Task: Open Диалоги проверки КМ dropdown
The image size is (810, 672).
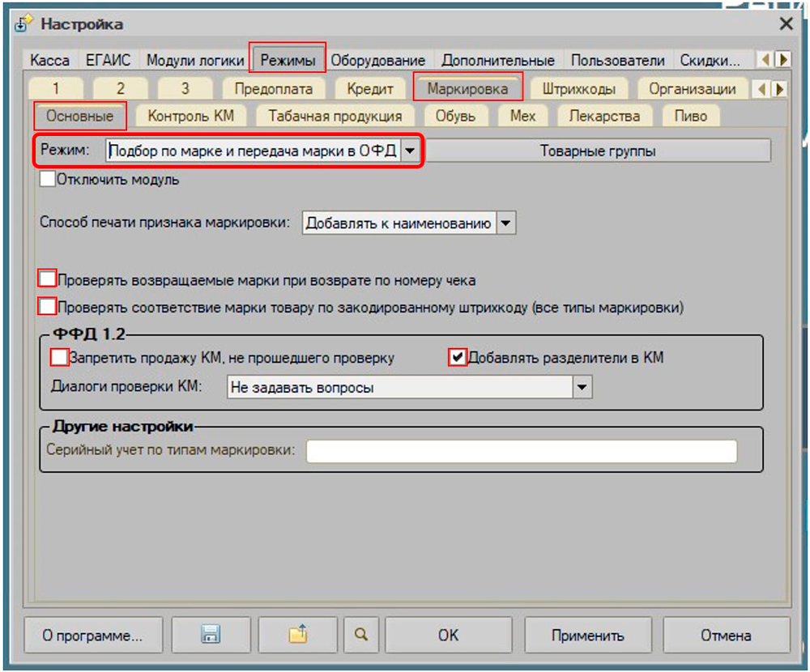Action: (x=582, y=388)
